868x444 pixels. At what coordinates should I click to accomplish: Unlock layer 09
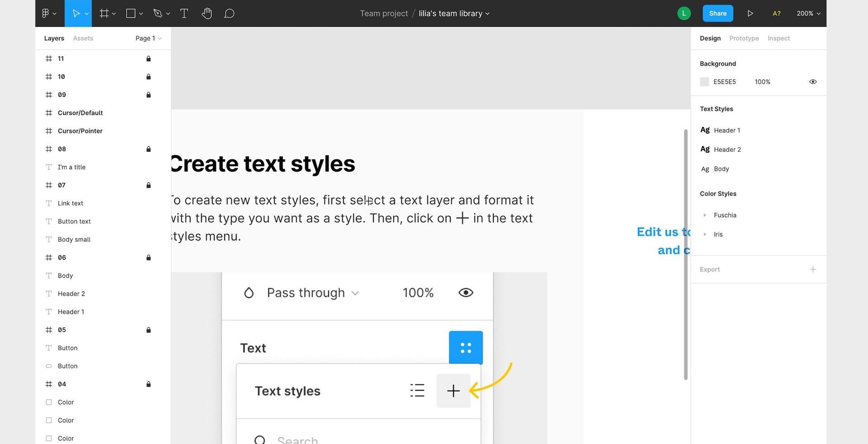pos(148,94)
